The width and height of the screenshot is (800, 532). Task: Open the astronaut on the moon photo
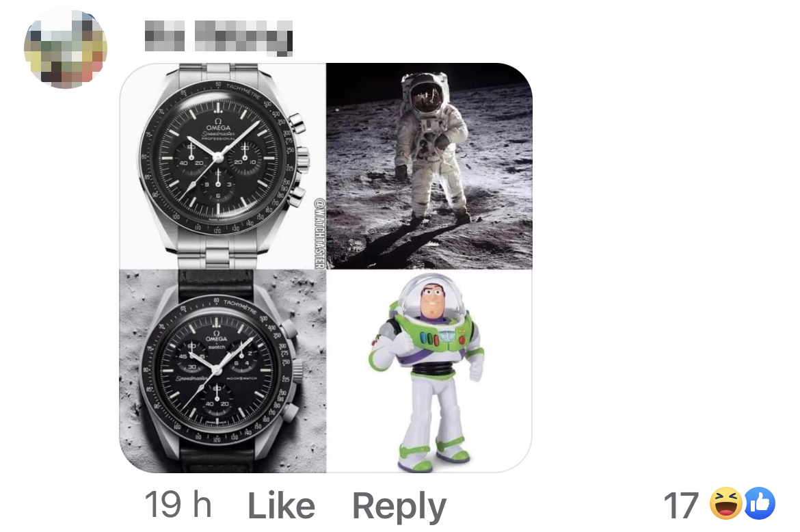click(x=429, y=165)
